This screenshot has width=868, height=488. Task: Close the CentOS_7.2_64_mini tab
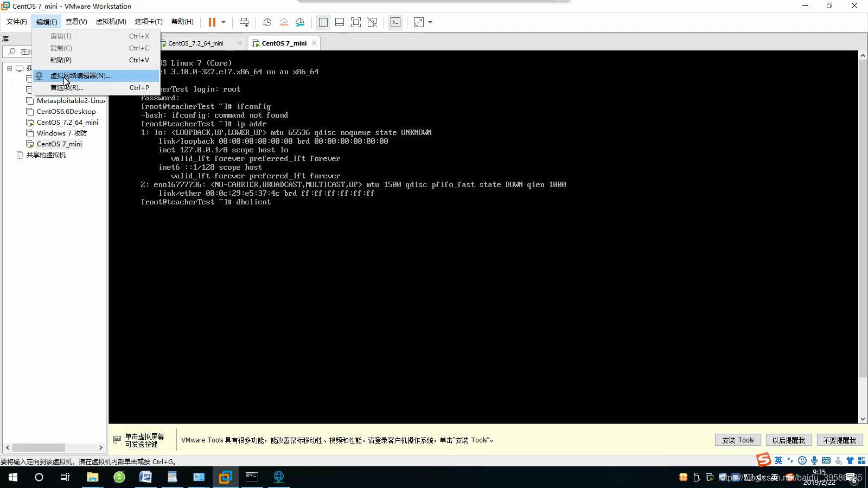pos(240,43)
